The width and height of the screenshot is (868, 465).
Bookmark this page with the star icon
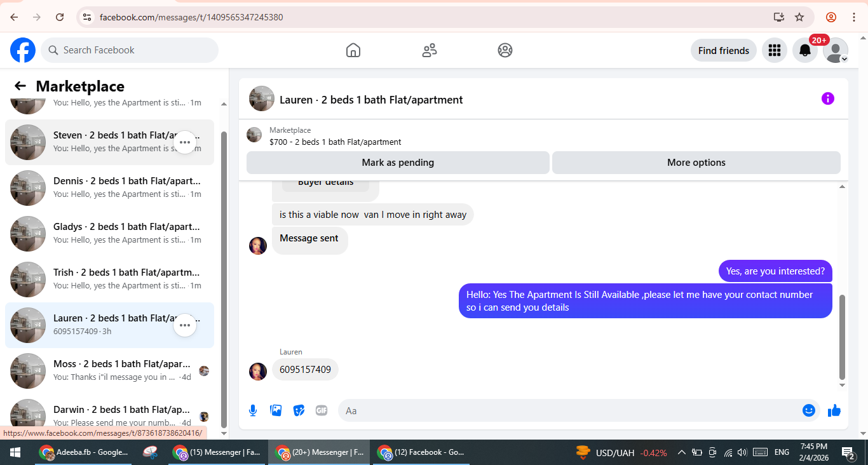pyautogui.click(x=799, y=17)
